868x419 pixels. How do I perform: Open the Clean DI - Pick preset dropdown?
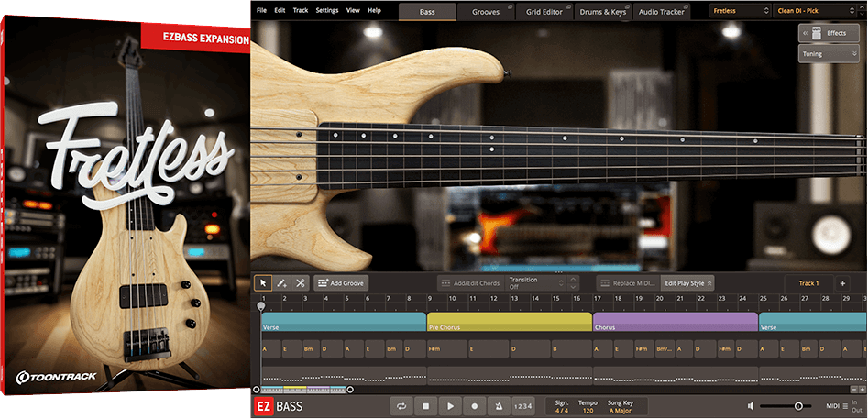point(814,10)
